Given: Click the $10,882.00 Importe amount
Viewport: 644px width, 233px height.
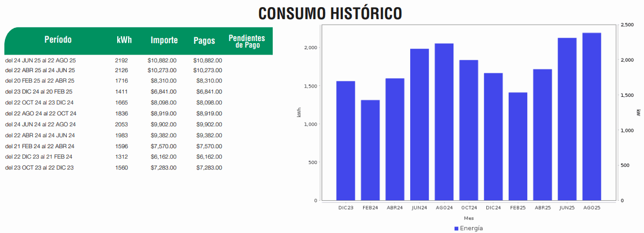Looking at the screenshot, I should pos(162,60).
